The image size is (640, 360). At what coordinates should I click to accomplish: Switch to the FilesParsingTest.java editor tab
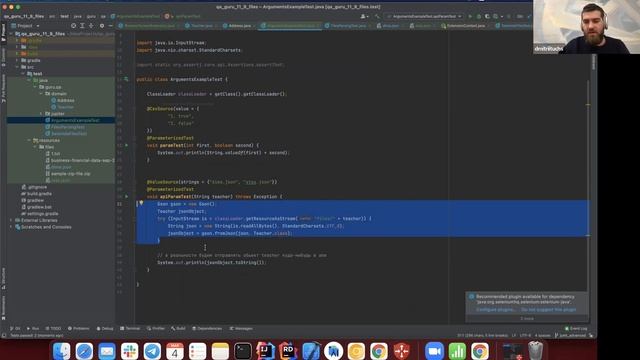click(348, 26)
